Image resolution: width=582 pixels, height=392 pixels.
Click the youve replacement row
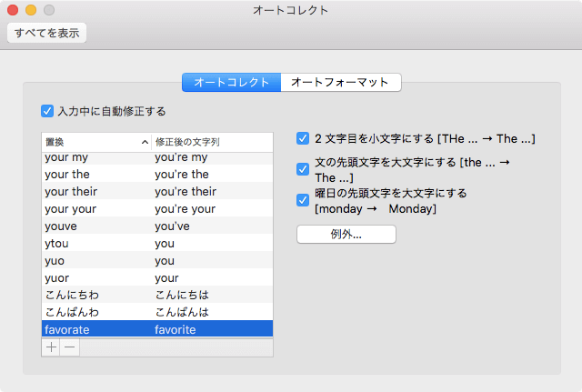tap(156, 226)
